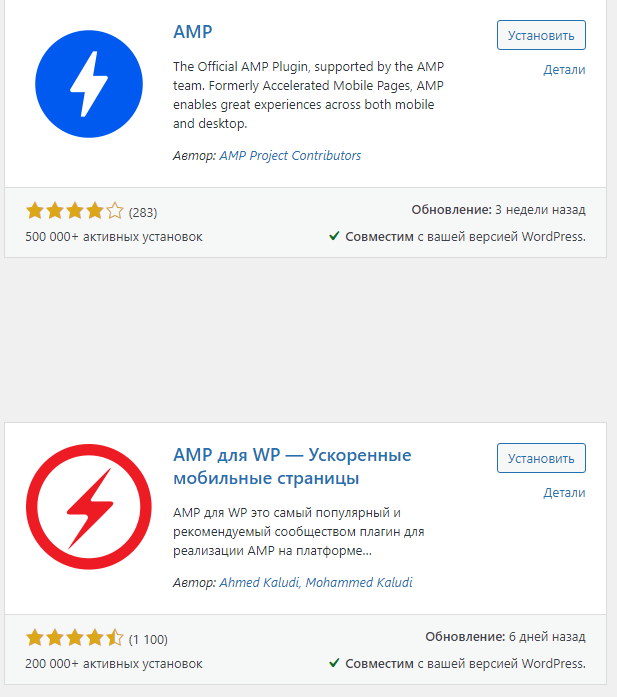The height and width of the screenshot is (697, 617).
Task: Open Детали for the AMP для WP plugin
Action: [564, 493]
